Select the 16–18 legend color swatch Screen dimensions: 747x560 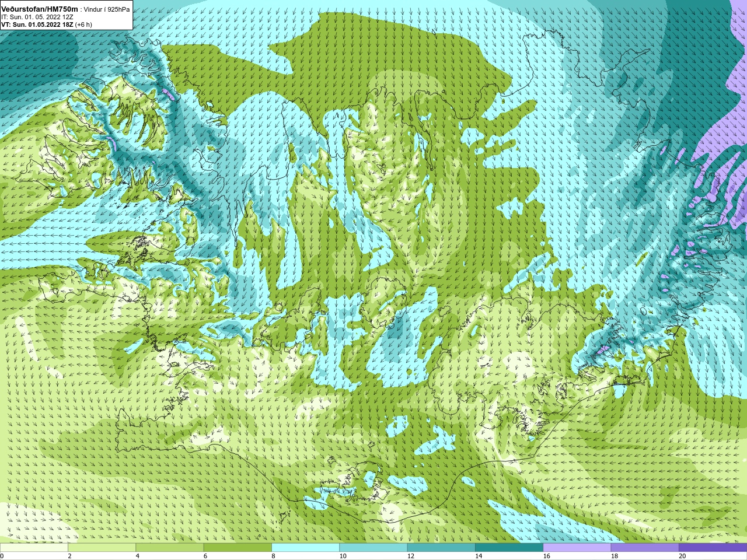[577, 548]
